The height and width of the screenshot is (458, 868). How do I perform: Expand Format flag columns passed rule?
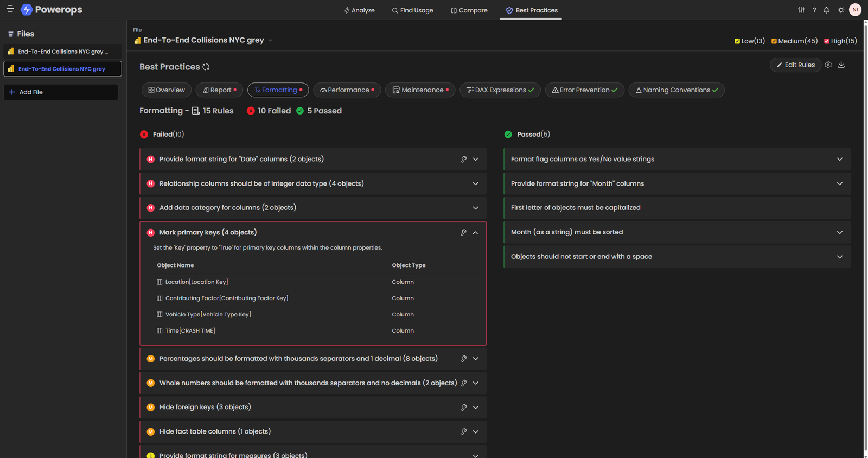pyautogui.click(x=840, y=159)
